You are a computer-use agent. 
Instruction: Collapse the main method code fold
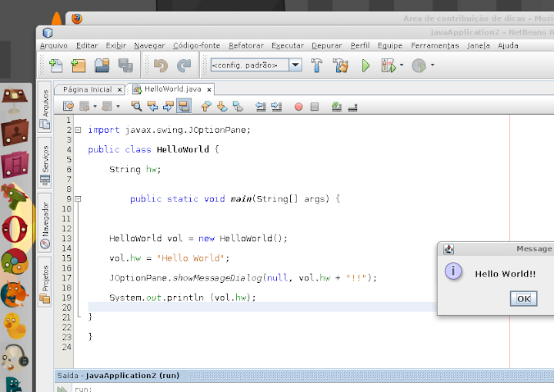tap(78, 199)
